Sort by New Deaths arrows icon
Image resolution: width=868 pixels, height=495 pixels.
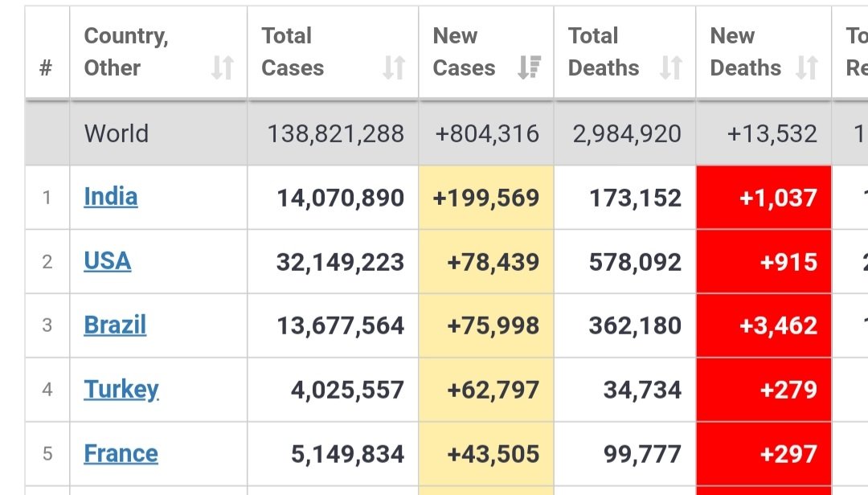807,67
